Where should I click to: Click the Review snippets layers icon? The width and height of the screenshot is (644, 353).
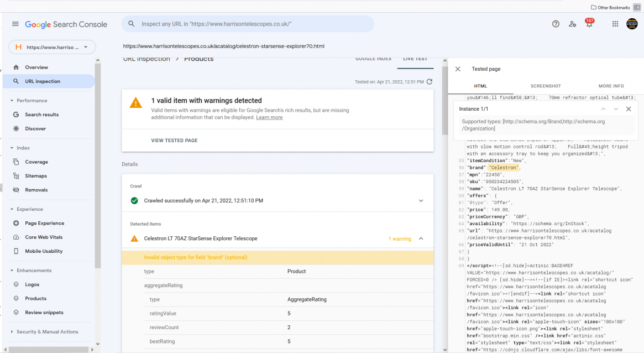click(16, 312)
